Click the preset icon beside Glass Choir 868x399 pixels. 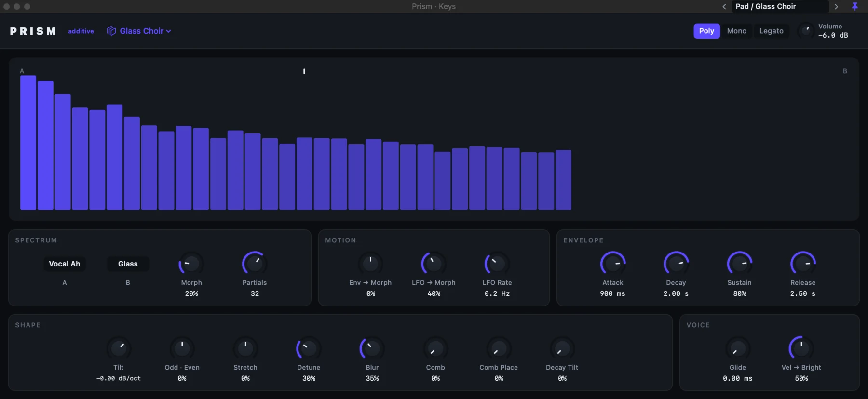click(x=111, y=31)
